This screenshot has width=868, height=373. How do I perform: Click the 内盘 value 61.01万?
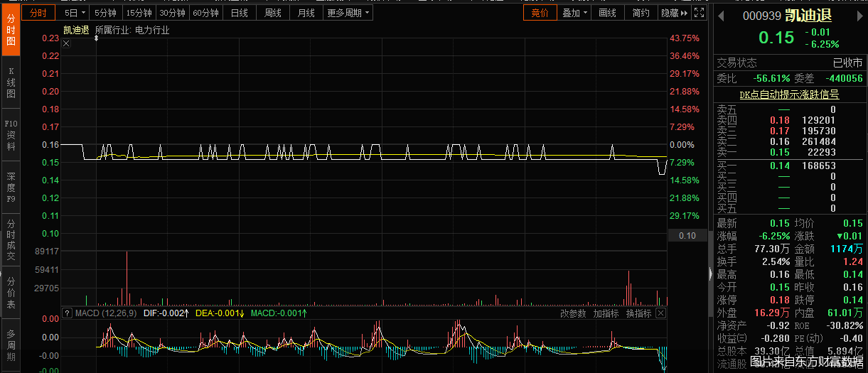pyautogui.click(x=846, y=312)
